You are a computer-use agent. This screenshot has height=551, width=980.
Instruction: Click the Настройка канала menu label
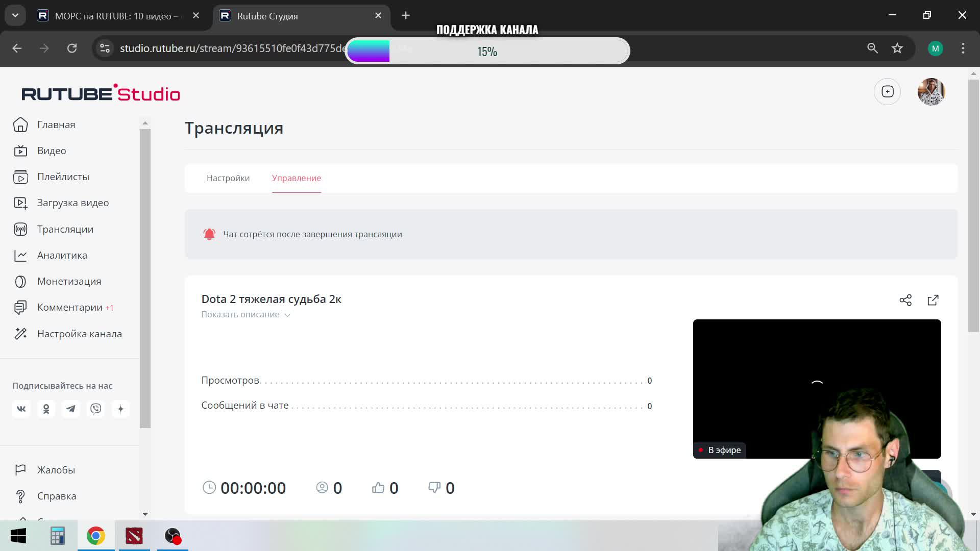(x=80, y=334)
